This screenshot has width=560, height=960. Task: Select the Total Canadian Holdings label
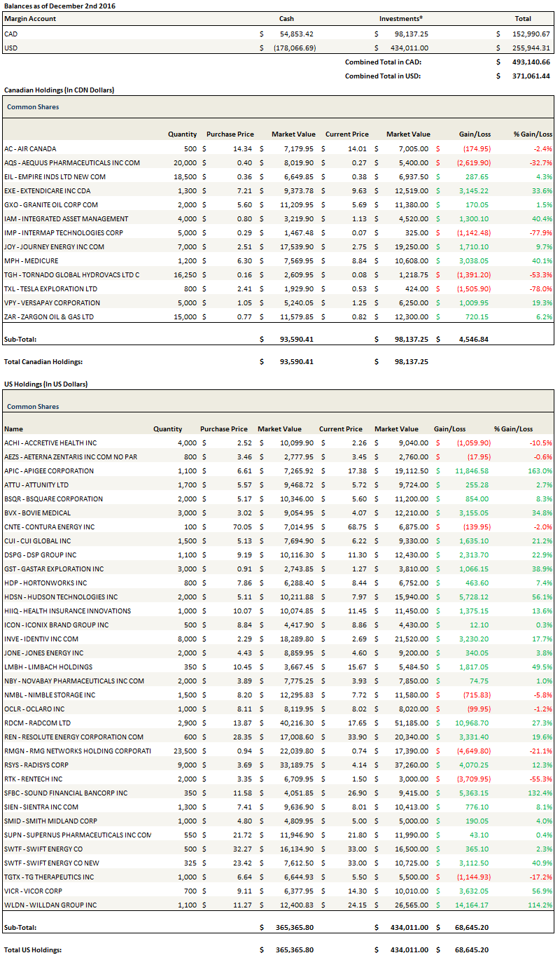[x=43, y=361]
